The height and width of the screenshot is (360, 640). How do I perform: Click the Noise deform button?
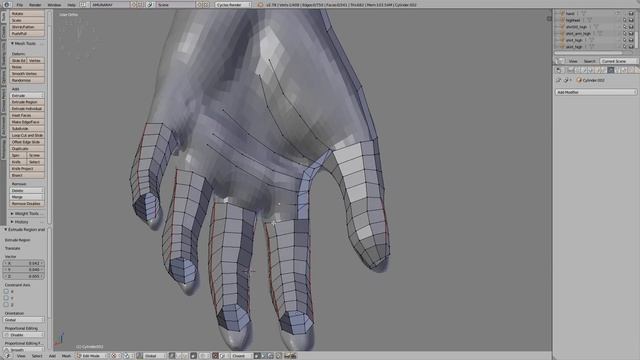(x=27, y=67)
